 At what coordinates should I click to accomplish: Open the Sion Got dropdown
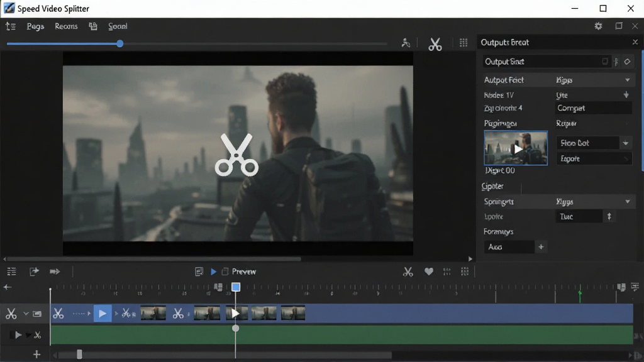point(626,143)
